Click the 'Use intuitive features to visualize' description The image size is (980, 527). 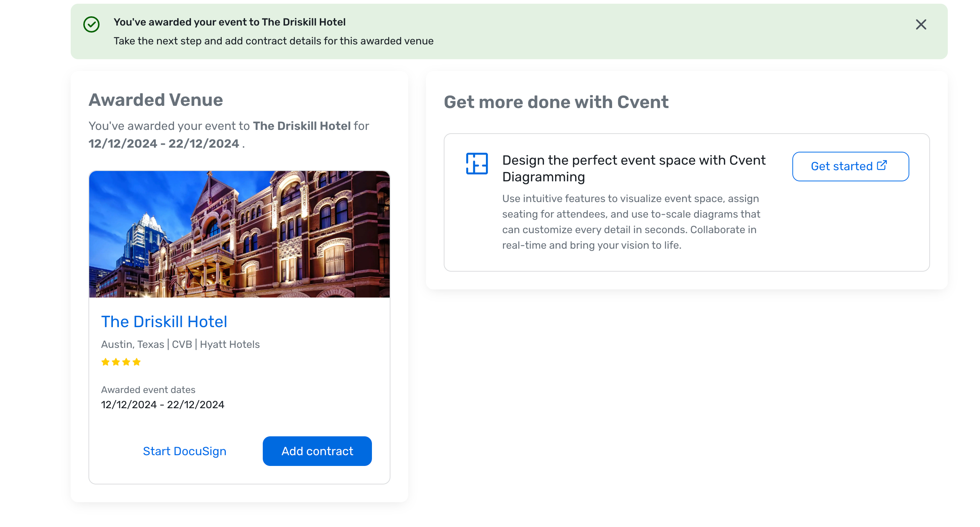tap(631, 222)
